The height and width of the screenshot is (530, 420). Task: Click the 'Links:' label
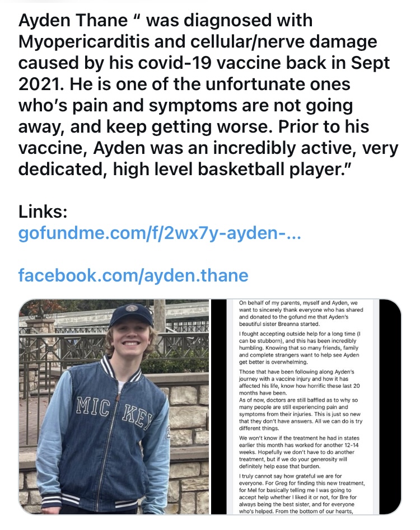coord(43,212)
